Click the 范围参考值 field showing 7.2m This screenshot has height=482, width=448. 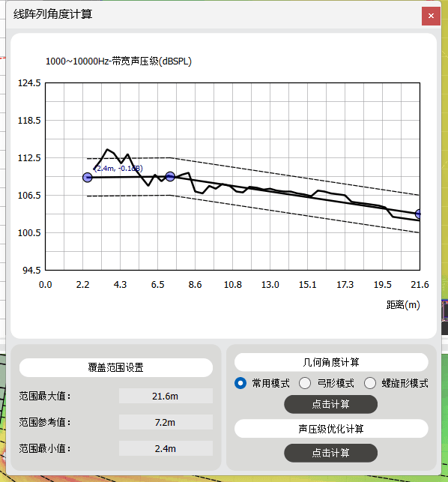click(x=166, y=422)
